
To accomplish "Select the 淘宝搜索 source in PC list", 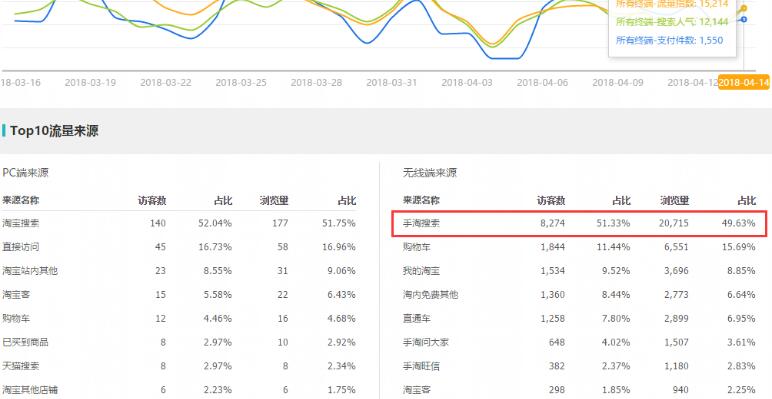I will coord(21,223).
